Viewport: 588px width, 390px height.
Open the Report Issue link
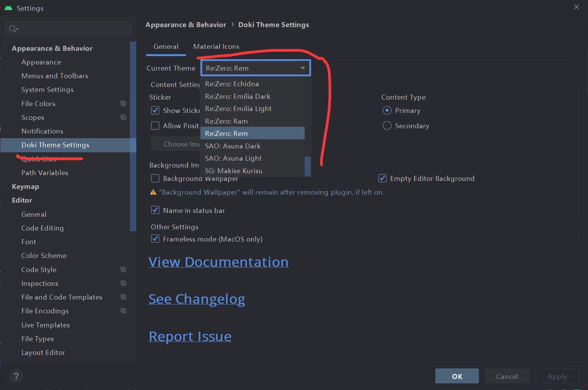tap(190, 337)
